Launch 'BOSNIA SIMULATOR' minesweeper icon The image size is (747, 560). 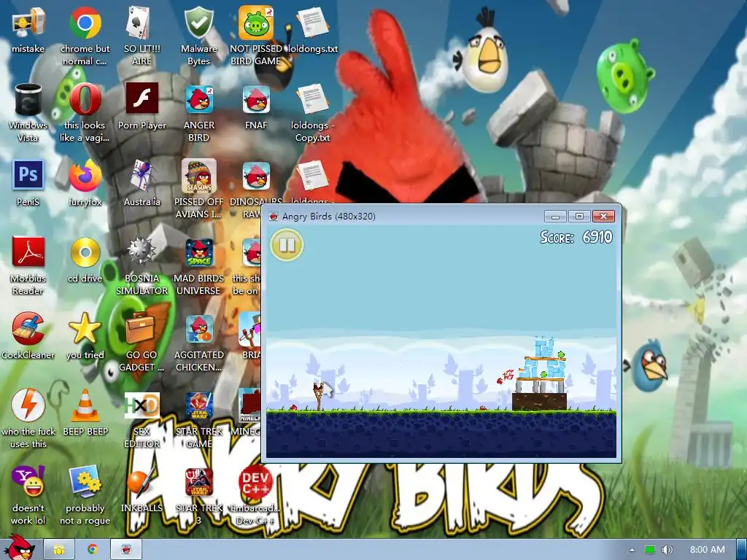pos(142,251)
